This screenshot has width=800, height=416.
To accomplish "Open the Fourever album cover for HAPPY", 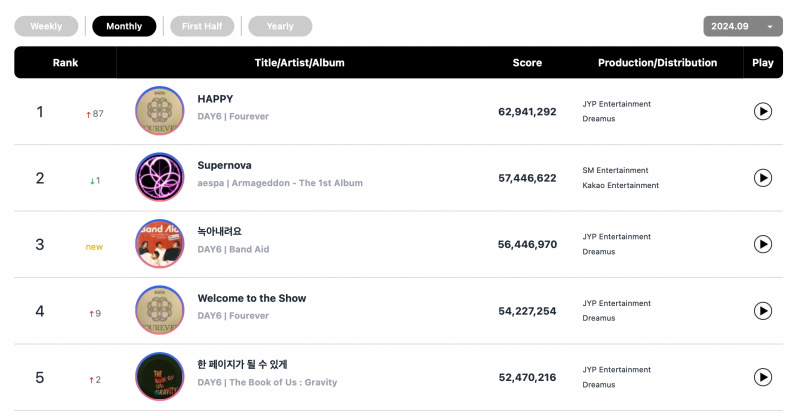I will click(160, 111).
